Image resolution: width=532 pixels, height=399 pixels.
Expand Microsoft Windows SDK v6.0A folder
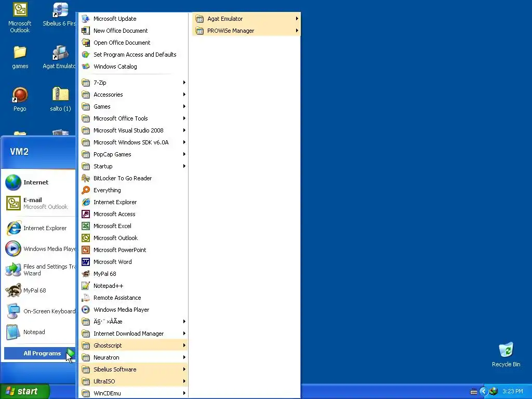pos(133,142)
